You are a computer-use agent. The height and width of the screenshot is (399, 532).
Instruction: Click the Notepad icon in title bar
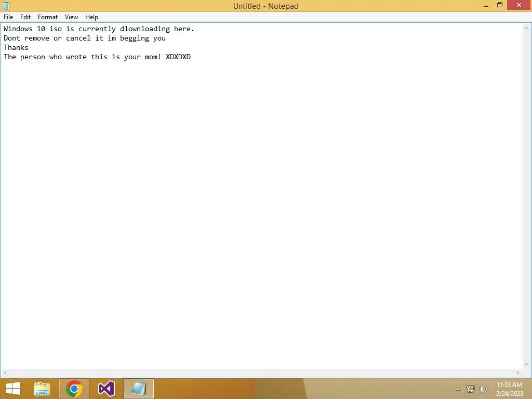pyautogui.click(x=6, y=5)
